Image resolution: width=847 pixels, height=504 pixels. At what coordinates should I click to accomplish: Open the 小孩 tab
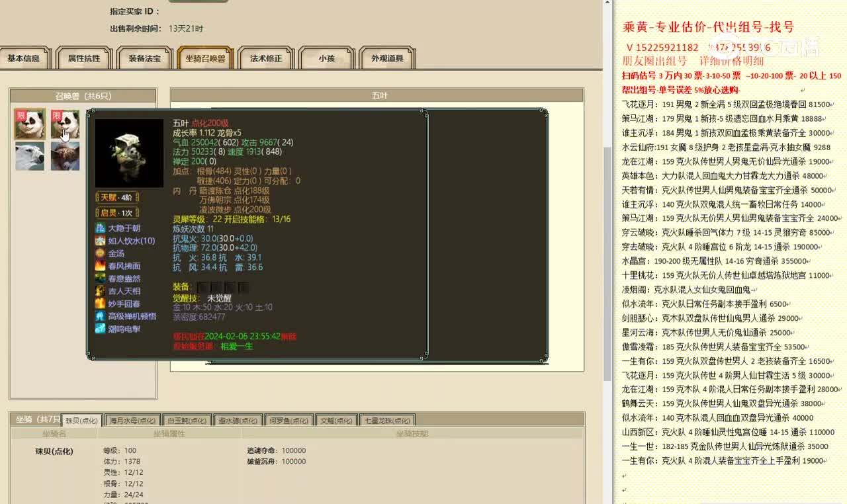click(326, 58)
